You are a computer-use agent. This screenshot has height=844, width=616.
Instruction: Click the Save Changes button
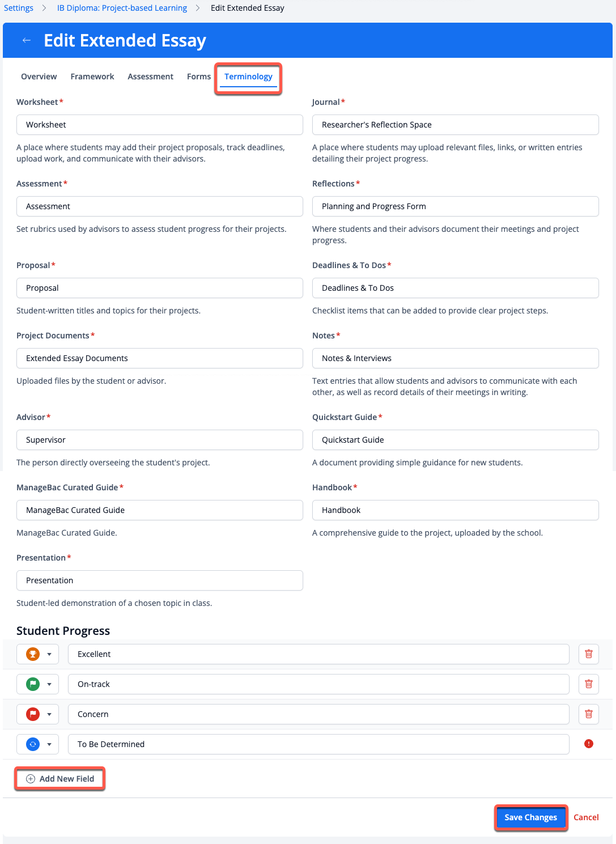coord(530,817)
